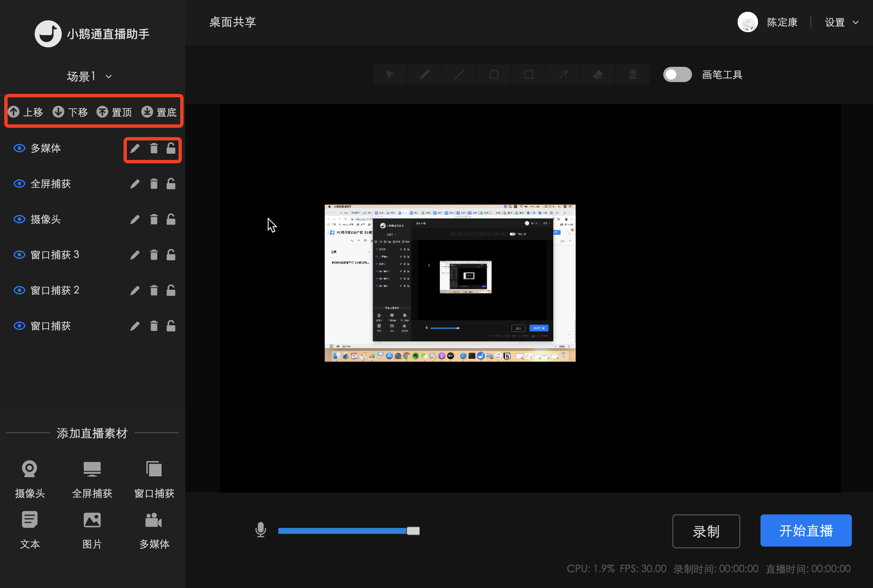Select the rectangle drawing tool
873x588 pixels.
[x=528, y=74]
